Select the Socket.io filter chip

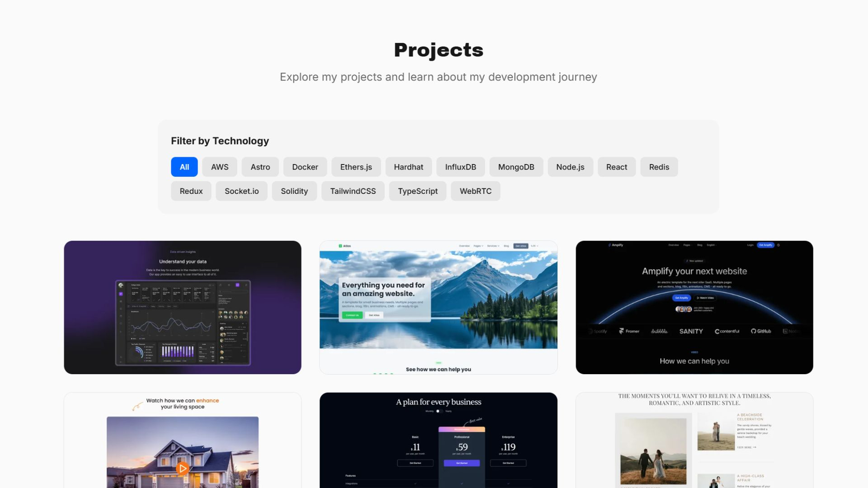click(x=241, y=191)
